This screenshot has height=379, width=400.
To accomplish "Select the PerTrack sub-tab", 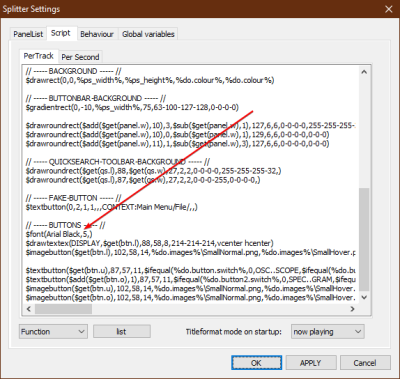I will click(x=39, y=56).
